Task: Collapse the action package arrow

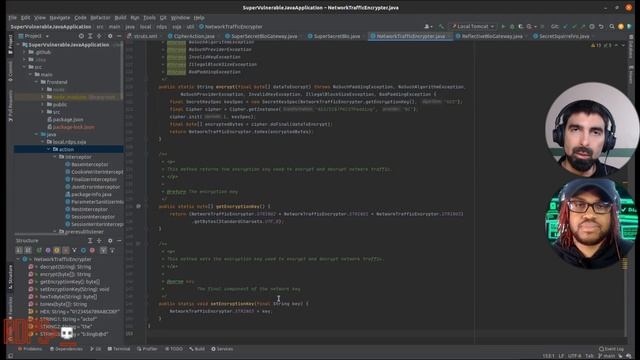Action: pyautogui.click(x=49, y=149)
